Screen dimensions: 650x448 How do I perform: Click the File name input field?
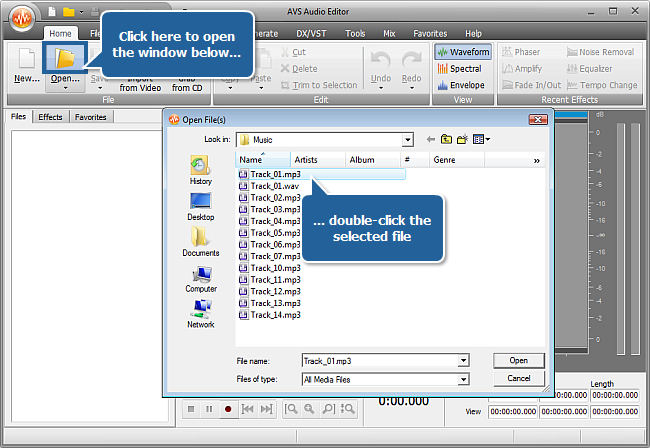click(380, 361)
